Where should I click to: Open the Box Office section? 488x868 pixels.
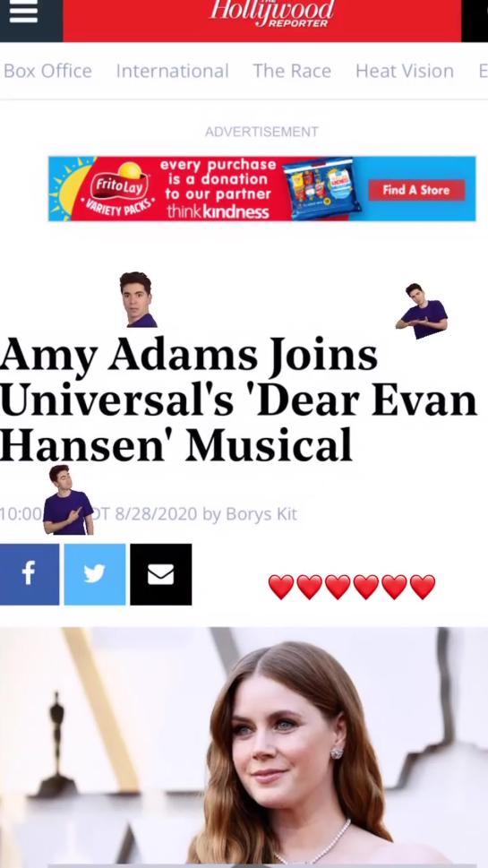47,71
